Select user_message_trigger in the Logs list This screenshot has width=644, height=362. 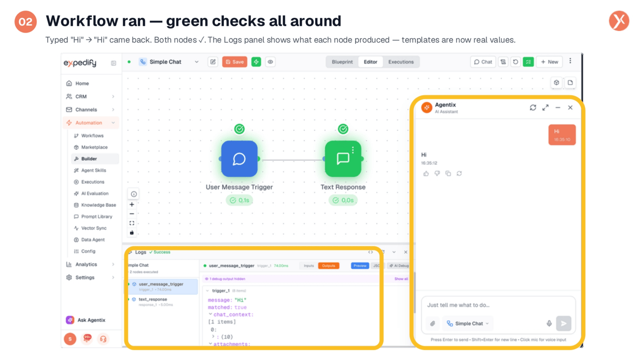pyautogui.click(x=163, y=286)
